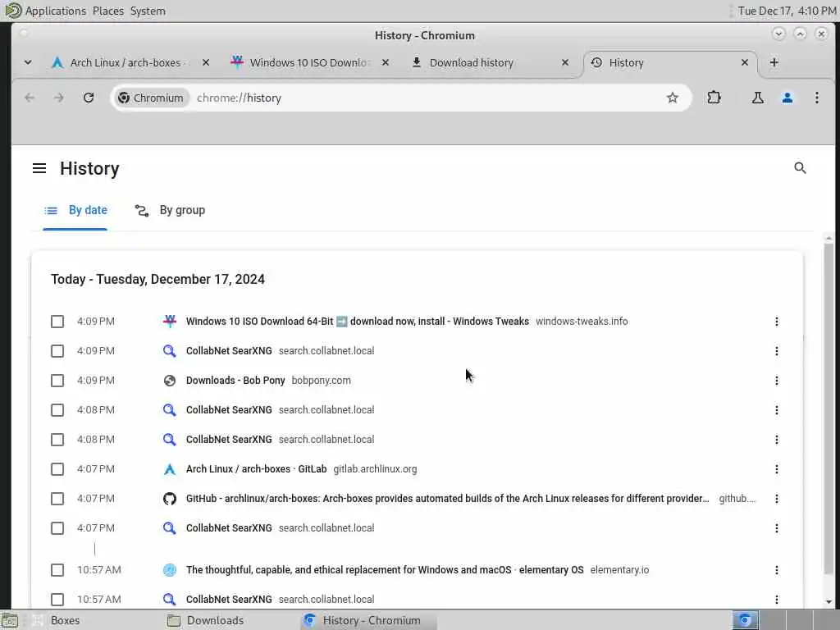The width and height of the screenshot is (840, 630).
Task: Open the Extensions puzzle icon
Action: click(x=714, y=98)
